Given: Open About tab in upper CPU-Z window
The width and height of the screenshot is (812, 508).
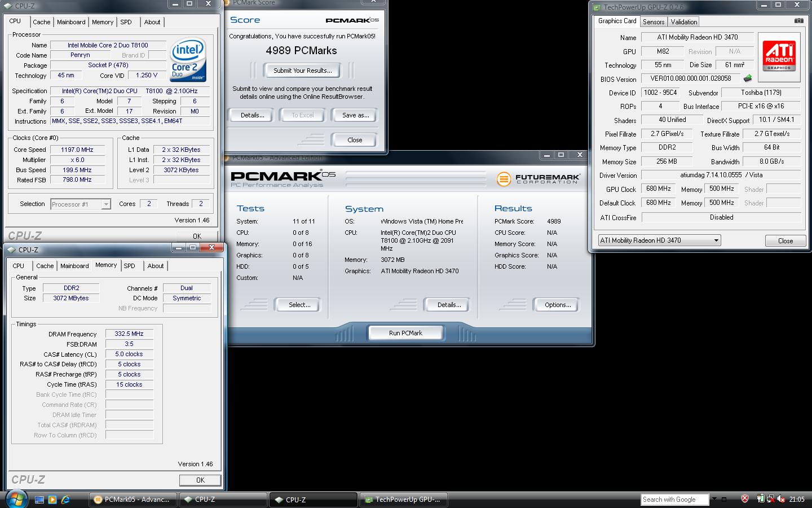Looking at the screenshot, I should point(152,22).
